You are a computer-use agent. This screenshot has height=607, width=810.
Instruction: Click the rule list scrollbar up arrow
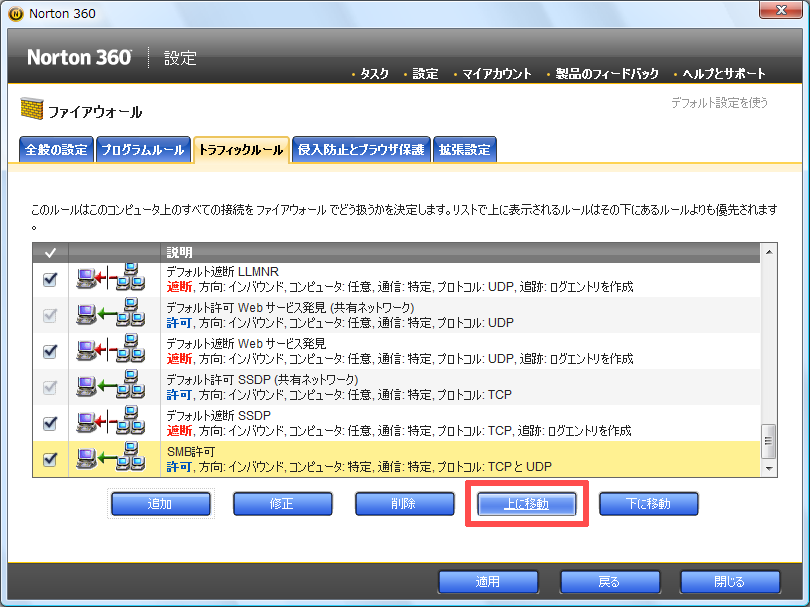768,254
